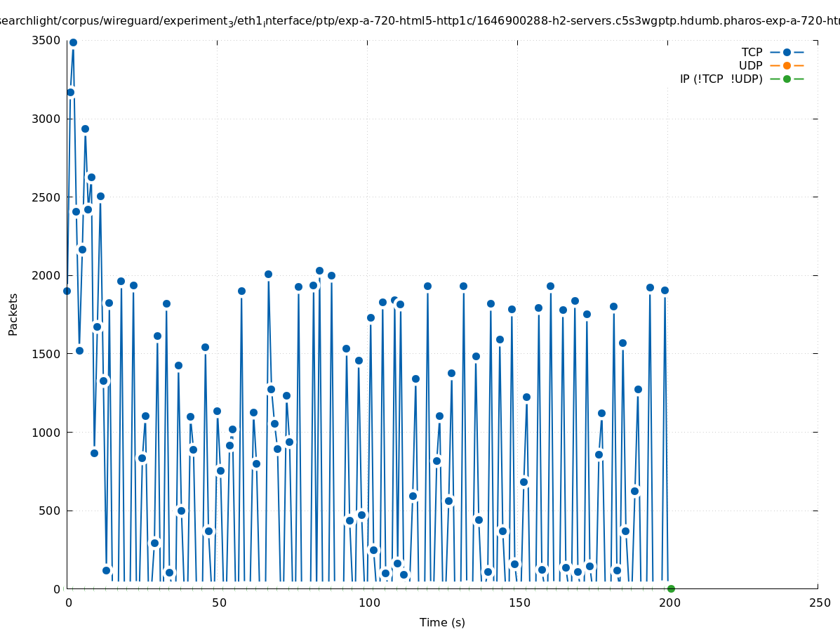Click the Packets y-axis label
This screenshot has width=840, height=632.
tap(13, 314)
